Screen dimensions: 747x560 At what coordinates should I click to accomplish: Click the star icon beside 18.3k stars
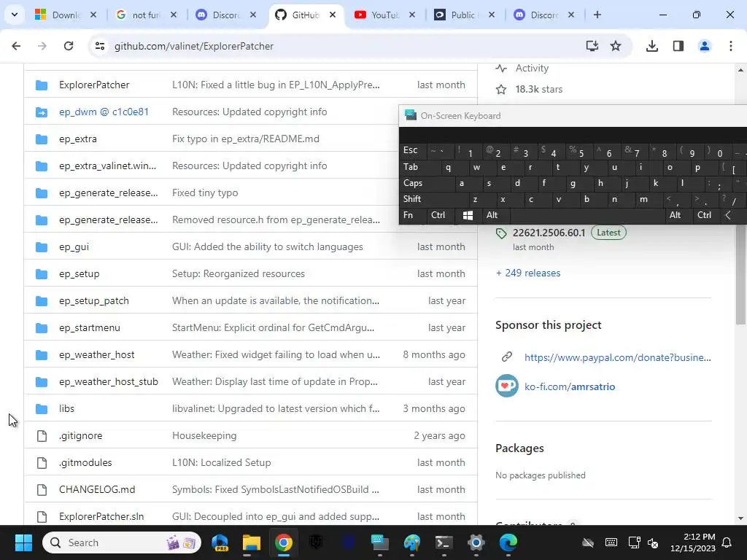[x=501, y=89]
